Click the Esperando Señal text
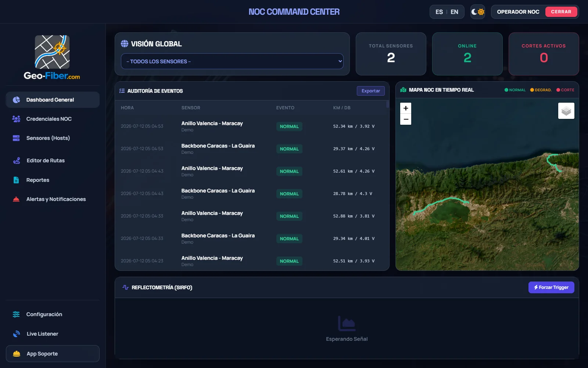 [347, 339]
